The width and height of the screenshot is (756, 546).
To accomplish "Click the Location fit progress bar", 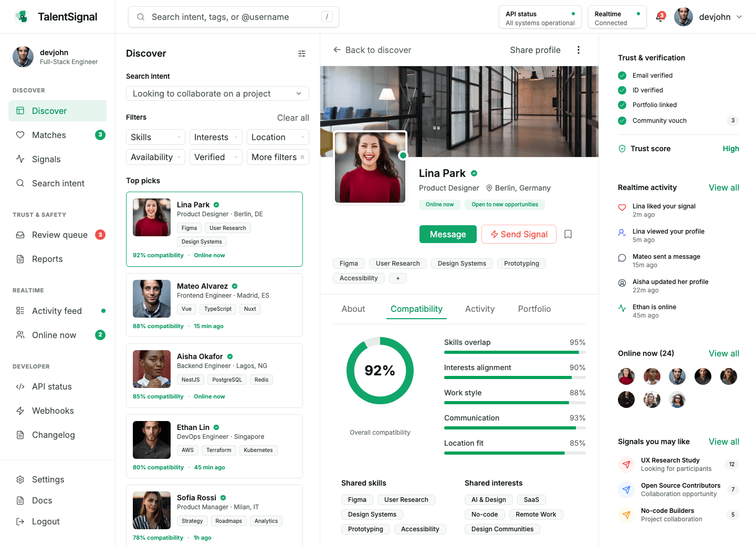I will 515,453.
